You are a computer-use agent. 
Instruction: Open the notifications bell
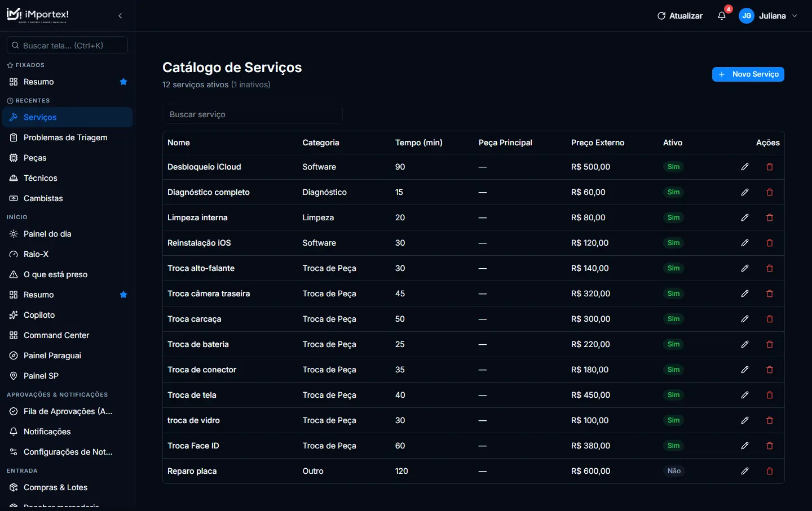pos(722,16)
